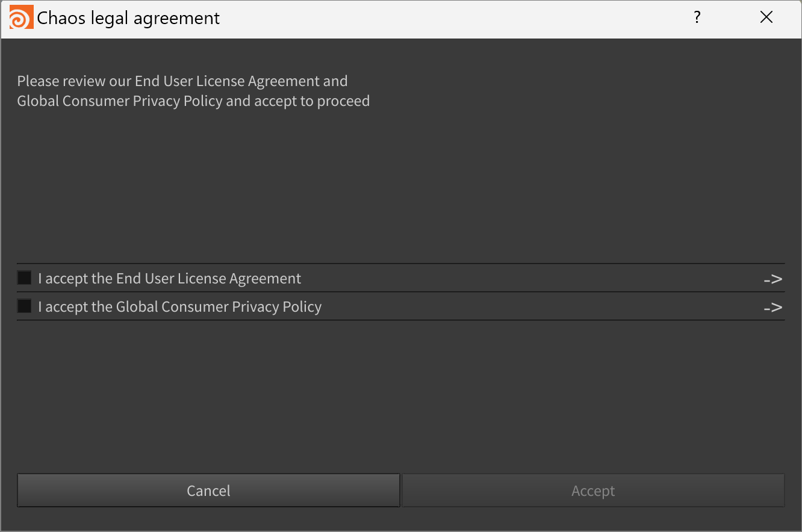Image resolution: width=802 pixels, height=532 pixels.
Task: Click the greyed-out Accept button
Action: point(593,490)
